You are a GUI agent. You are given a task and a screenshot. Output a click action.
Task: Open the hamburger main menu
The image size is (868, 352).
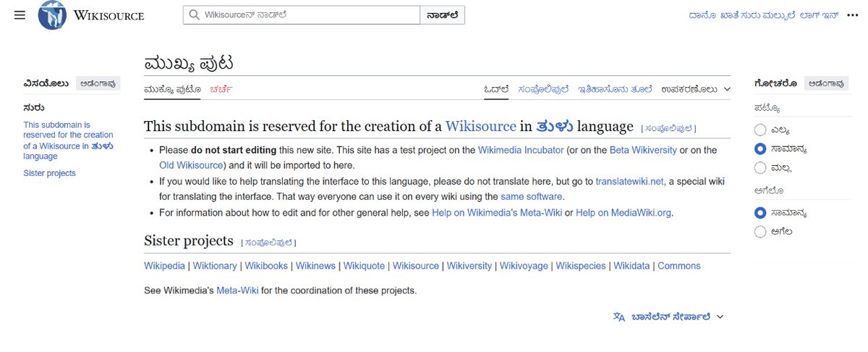pos(20,15)
